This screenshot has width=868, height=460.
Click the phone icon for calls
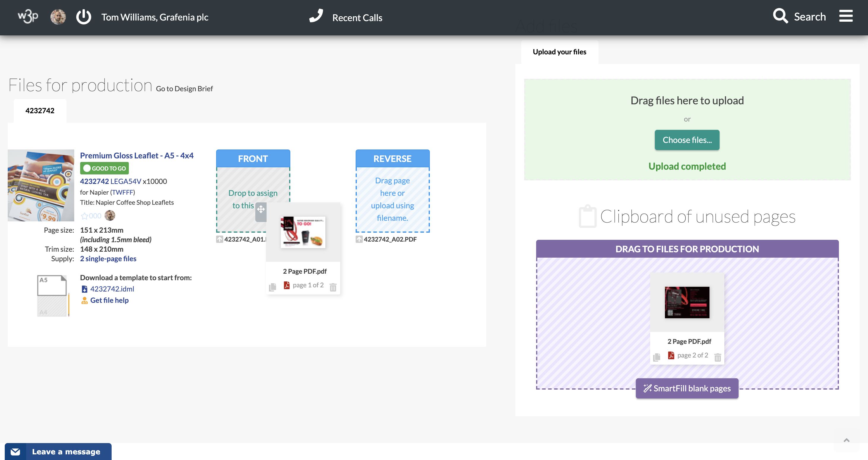pyautogui.click(x=316, y=16)
